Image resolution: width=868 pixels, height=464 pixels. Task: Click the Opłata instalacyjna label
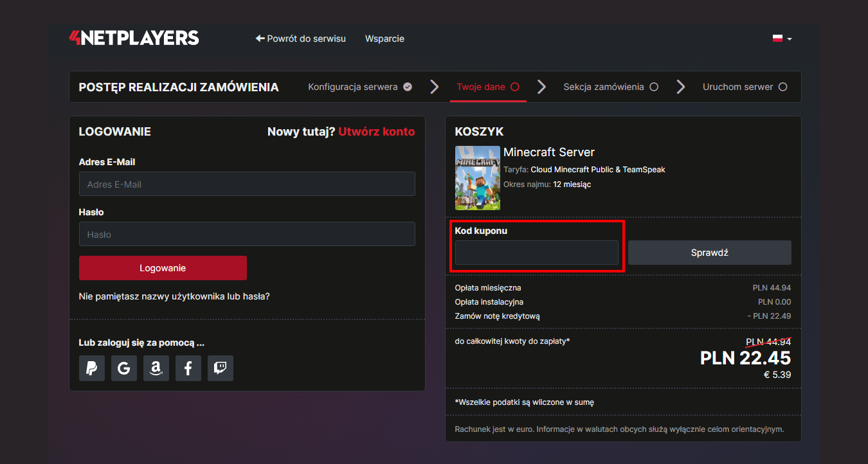tap(489, 302)
